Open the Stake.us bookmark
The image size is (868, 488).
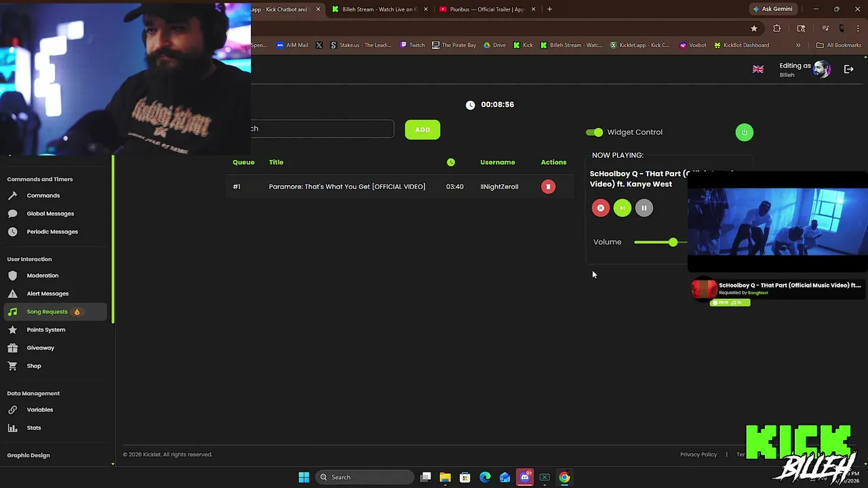tap(361, 45)
